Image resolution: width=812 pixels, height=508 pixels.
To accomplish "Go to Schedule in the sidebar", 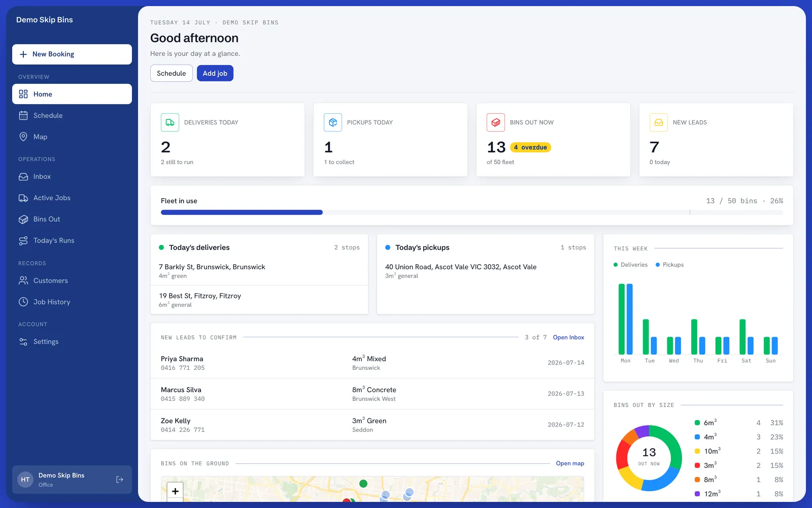I will tap(72, 115).
